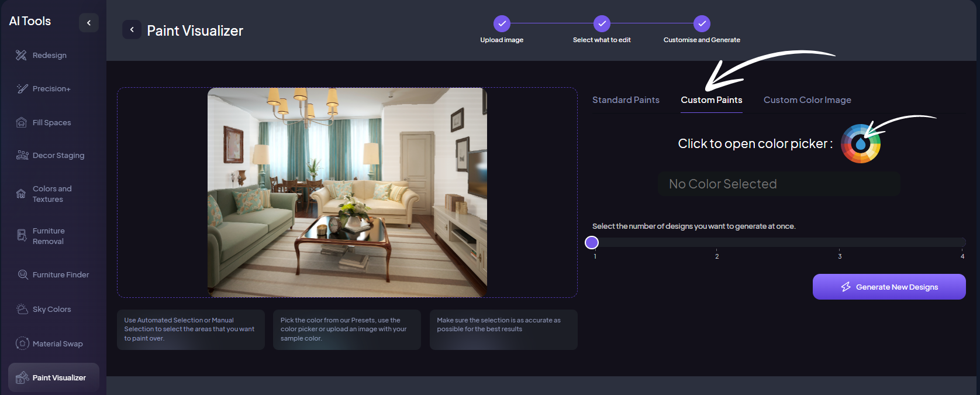This screenshot has height=395, width=980.
Task: Open Furniture Finder search icon
Action: click(x=23, y=274)
